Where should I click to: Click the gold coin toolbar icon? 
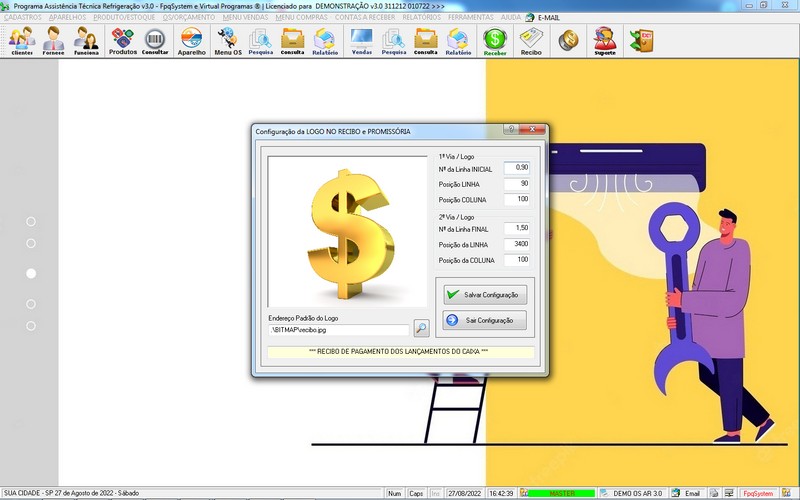568,40
